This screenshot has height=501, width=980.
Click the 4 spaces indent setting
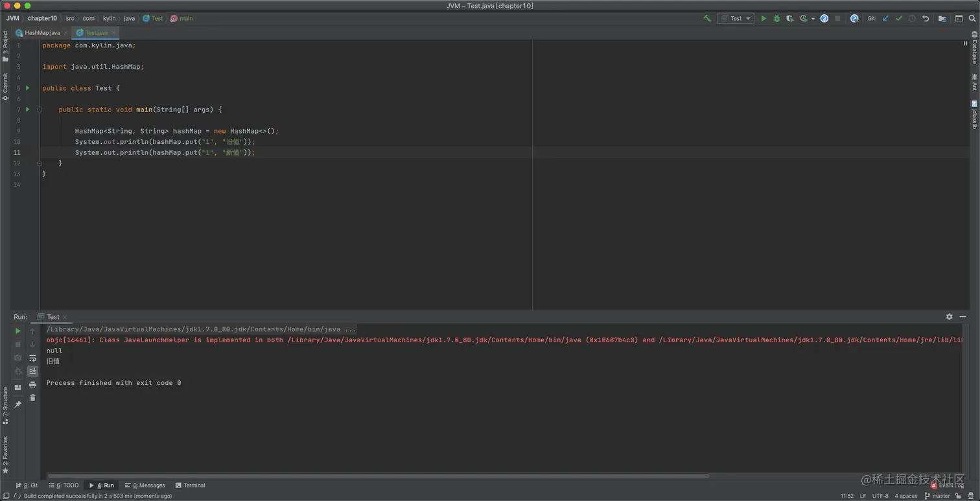[906, 496]
